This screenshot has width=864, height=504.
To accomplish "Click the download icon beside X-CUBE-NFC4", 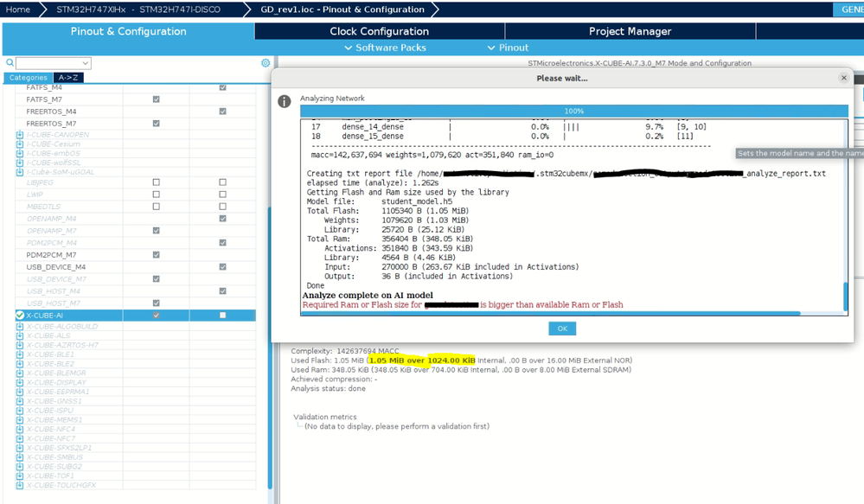I will [20, 429].
